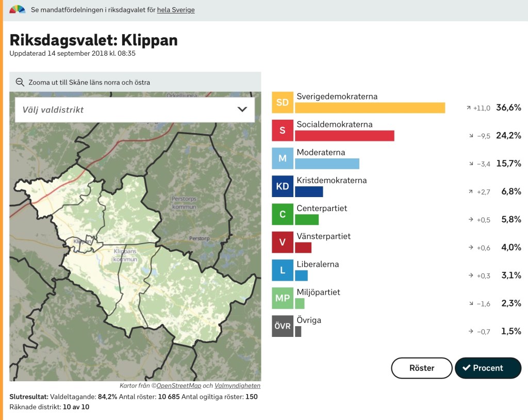Click the Sverigedemokraterna yellow result bar
This screenshot has width=528, height=420.
[x=370, y=108]
